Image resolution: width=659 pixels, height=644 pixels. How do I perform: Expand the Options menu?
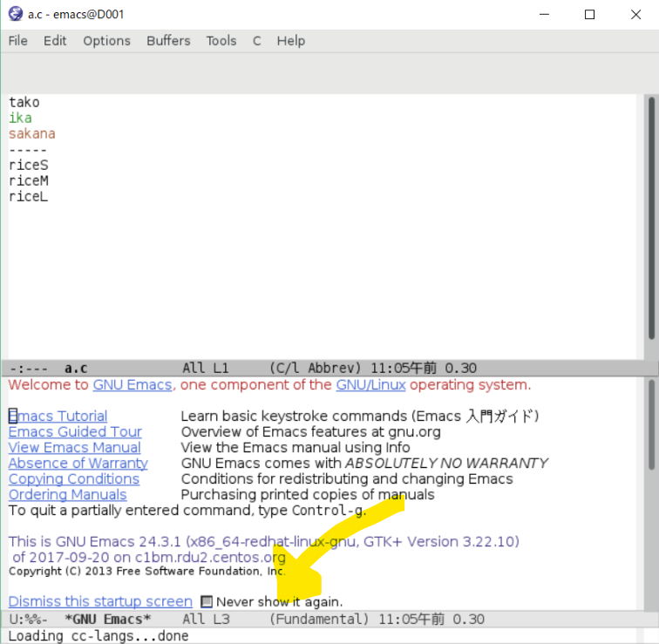[x=106, y=41]
